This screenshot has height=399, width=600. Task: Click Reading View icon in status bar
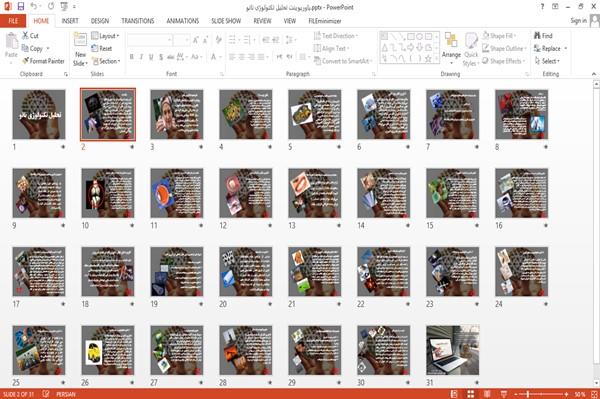(x=487, y=394)
